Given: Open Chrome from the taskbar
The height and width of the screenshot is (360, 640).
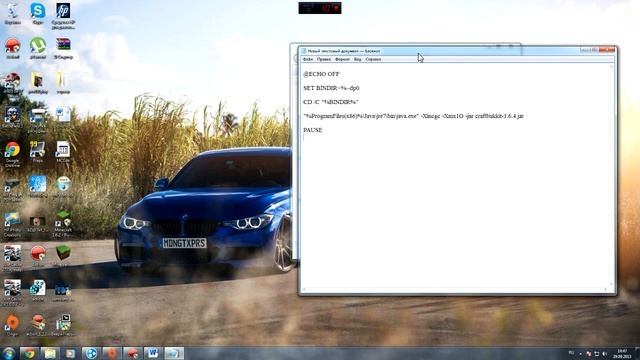Looking at the screenshot, I should point(29,353).
